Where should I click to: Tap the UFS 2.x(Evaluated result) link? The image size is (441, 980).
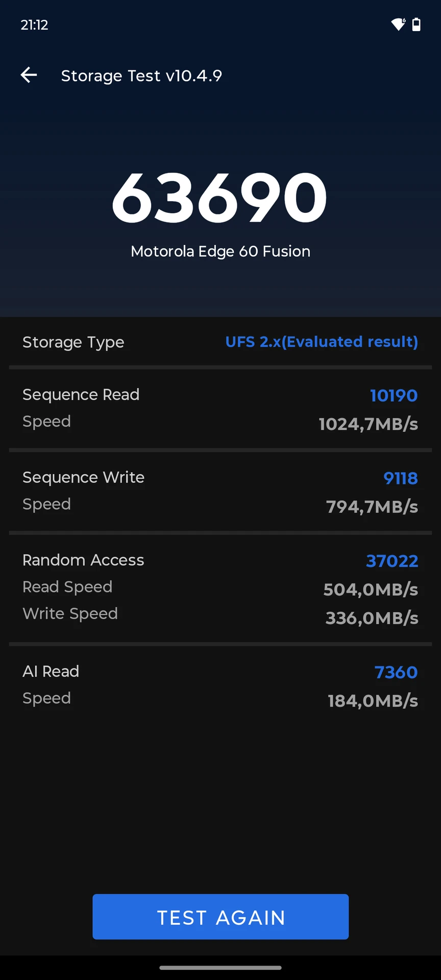(x=322, y=341)
